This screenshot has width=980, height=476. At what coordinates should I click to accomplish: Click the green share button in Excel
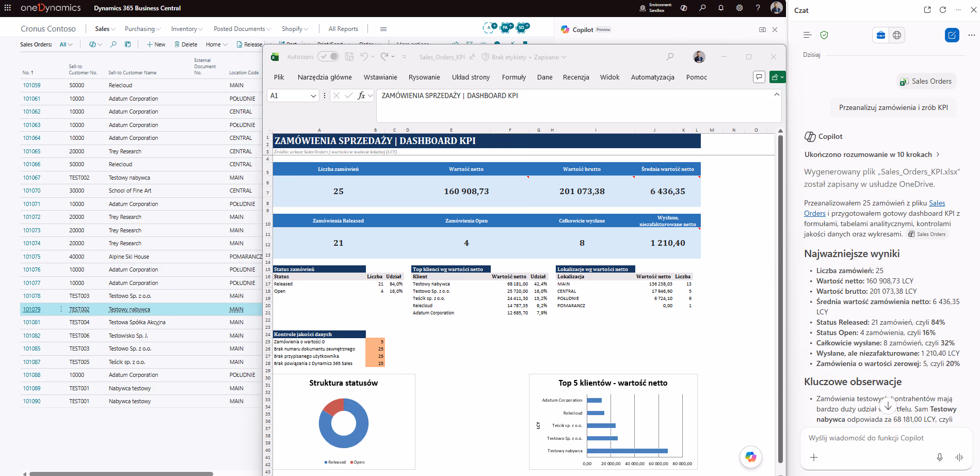(777, 77)
